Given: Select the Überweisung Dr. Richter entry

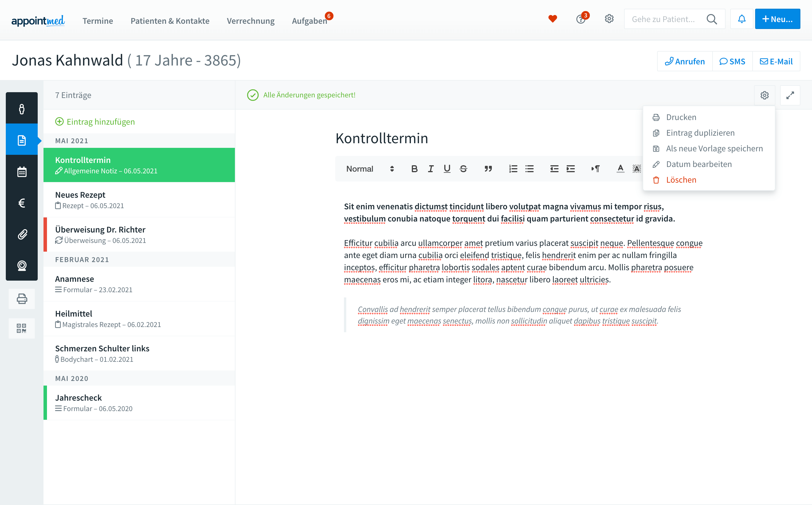Looking at the screenshot, I should tap(139, 235).
